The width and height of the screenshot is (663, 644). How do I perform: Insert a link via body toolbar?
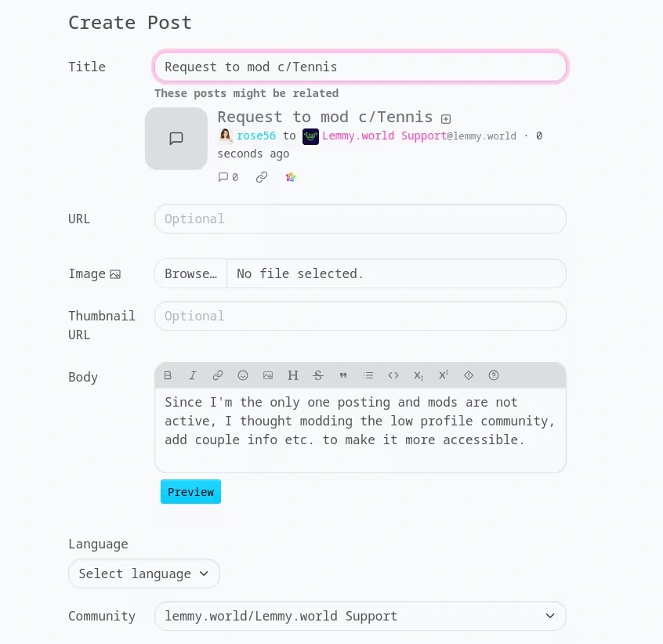coord(218,375)
